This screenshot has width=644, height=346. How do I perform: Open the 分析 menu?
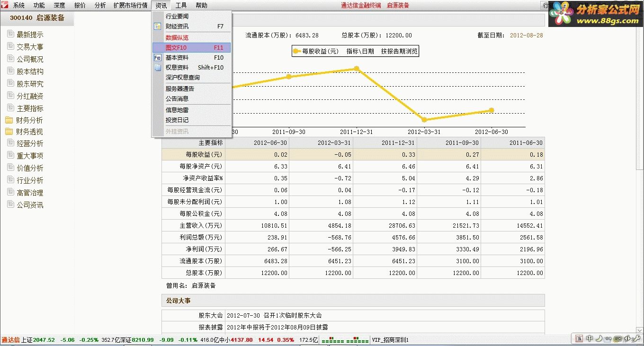tap(100, 6)
